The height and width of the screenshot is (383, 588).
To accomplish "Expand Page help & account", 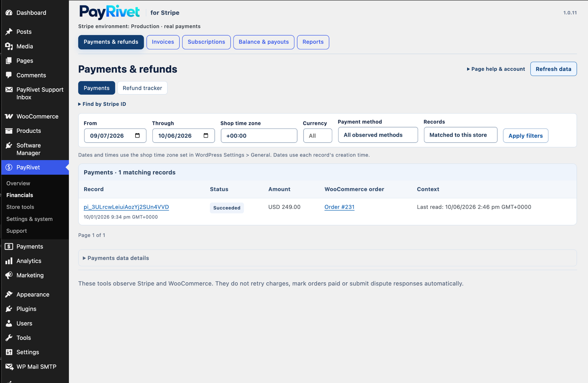I will click(x=496, y=69).
